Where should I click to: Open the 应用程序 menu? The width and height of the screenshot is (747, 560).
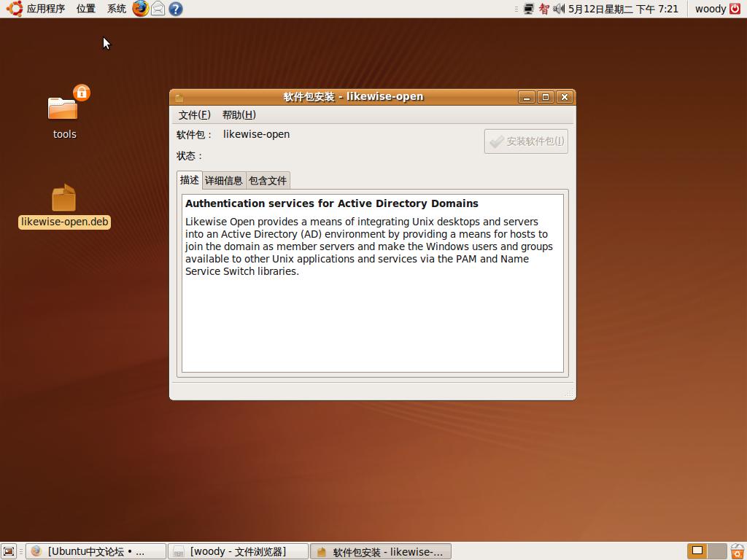[46, 9]
